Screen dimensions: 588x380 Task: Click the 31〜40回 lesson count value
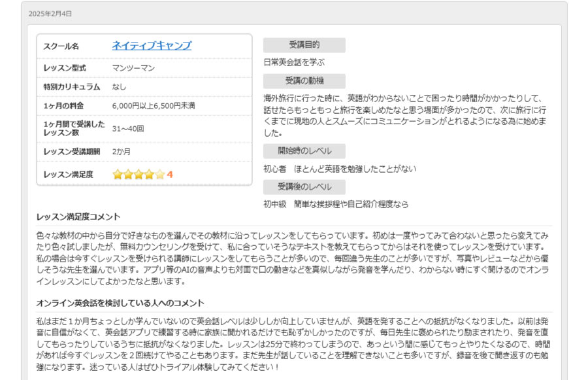tap(128, 129)
